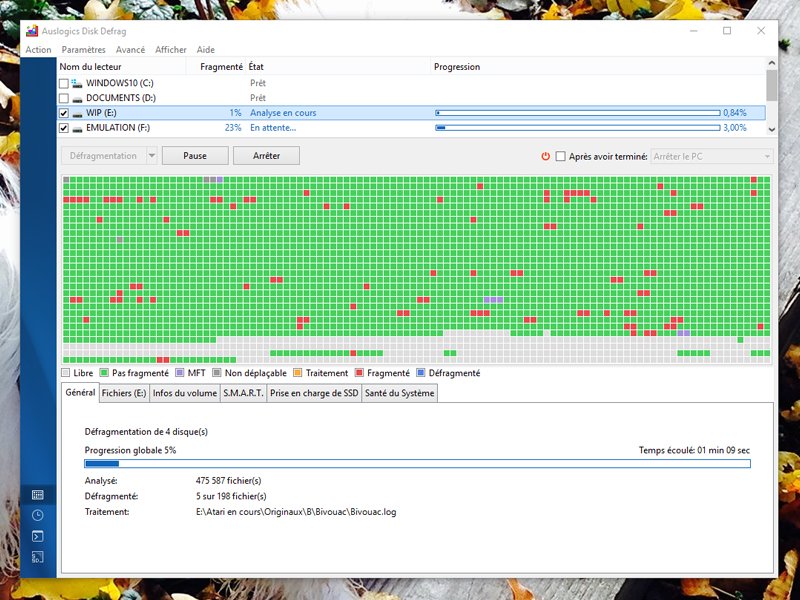
Task: Click the "Analyse en cours" status text
Action: pyautogui.click(x=283, y=113)
